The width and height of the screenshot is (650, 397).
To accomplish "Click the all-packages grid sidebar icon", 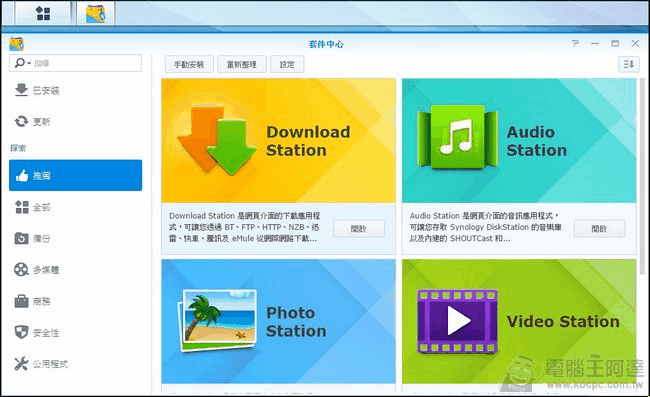I will [x=22, y=207].
